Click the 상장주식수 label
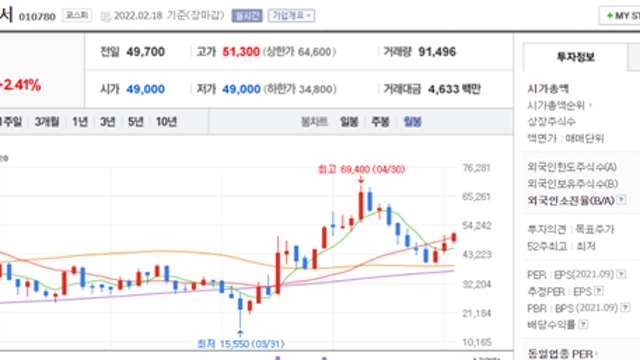The height and width of the screenshot is (360, 640). [x=551, y=122]
